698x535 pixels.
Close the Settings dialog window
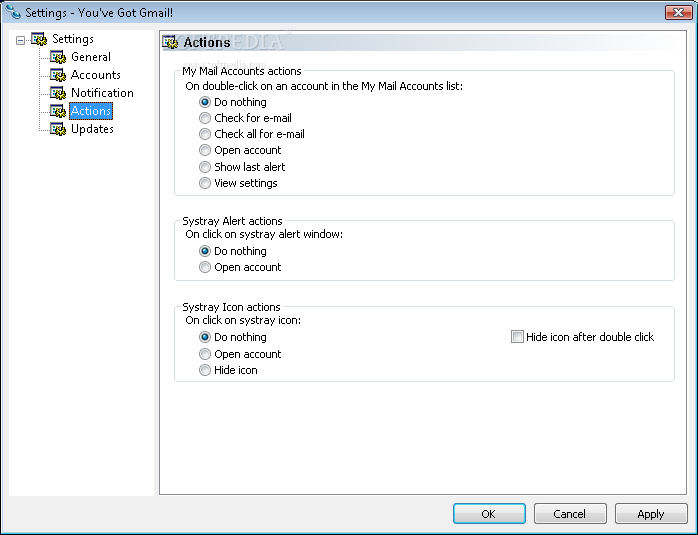click(x=678, y=12)
